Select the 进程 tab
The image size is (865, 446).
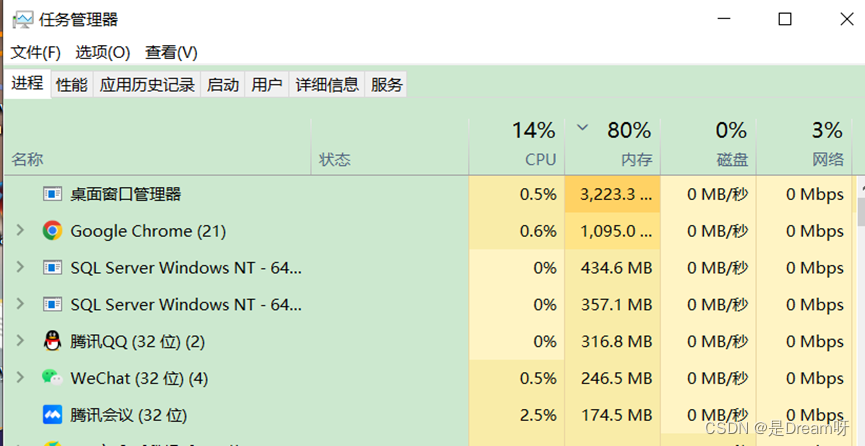tap(27, 83)
